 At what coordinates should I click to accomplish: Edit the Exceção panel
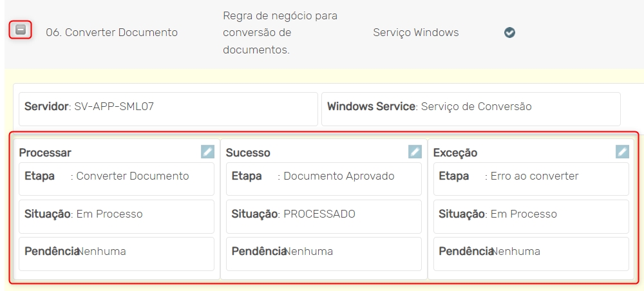(x=622, y=151)
